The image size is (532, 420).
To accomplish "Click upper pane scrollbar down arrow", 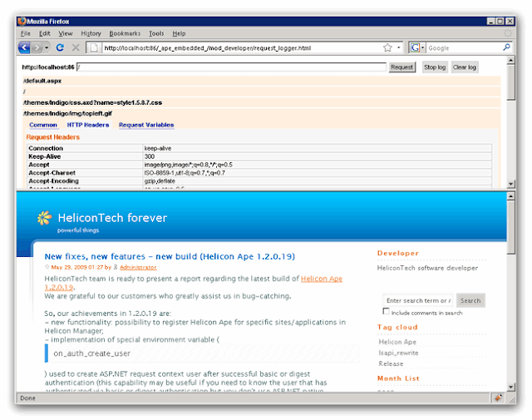I will point(510,184).
